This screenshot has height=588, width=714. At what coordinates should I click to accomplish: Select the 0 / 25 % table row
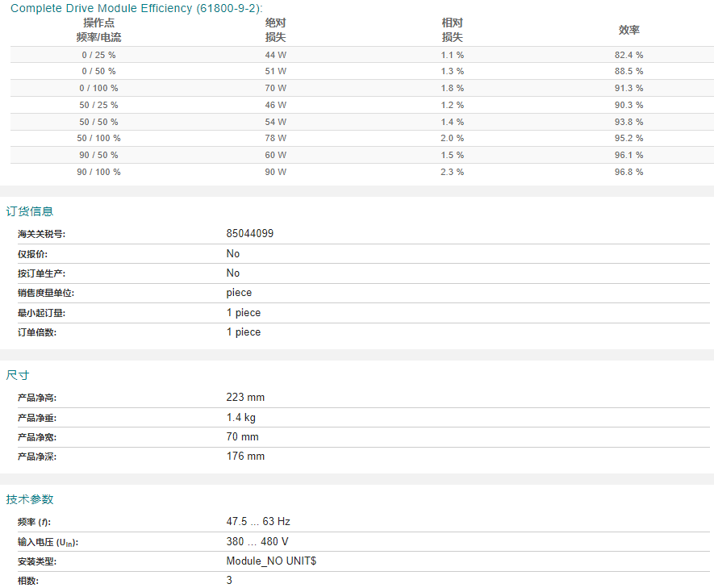point(362,55)
